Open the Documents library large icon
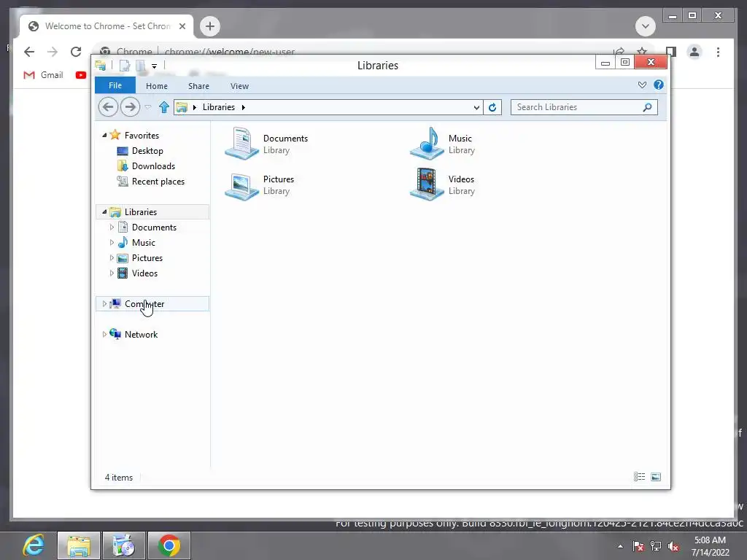 pos(242,144)
